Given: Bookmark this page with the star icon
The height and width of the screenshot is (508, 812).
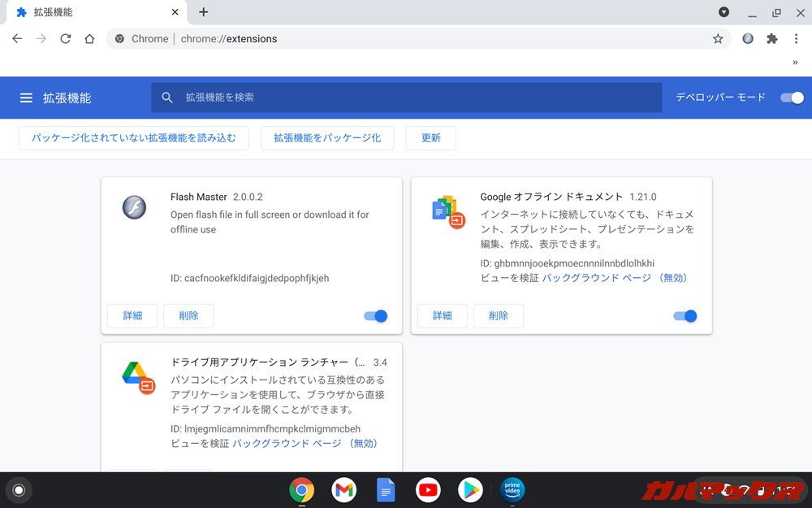Looking at the screenshot, I should click(x=717, y=38).
